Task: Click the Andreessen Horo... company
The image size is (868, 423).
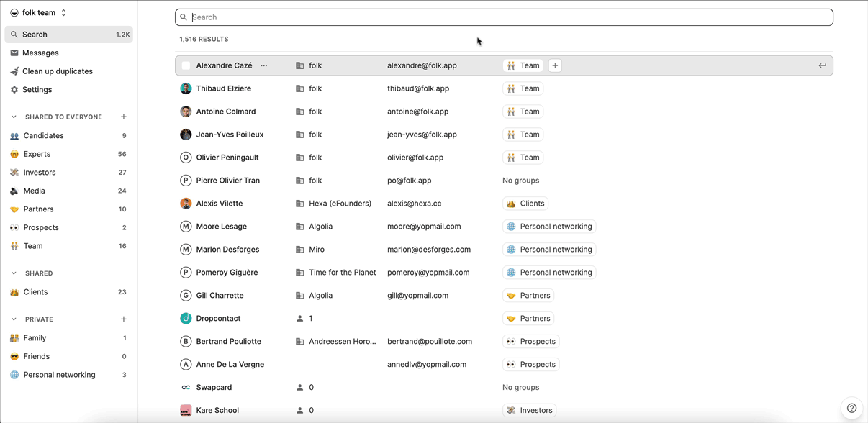Action: click(x=343, y=342)
